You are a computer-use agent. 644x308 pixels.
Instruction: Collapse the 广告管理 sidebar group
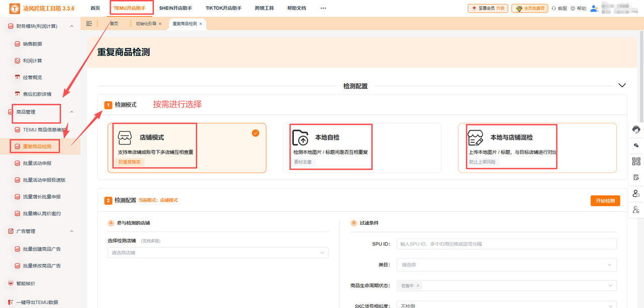click(71, 231)
